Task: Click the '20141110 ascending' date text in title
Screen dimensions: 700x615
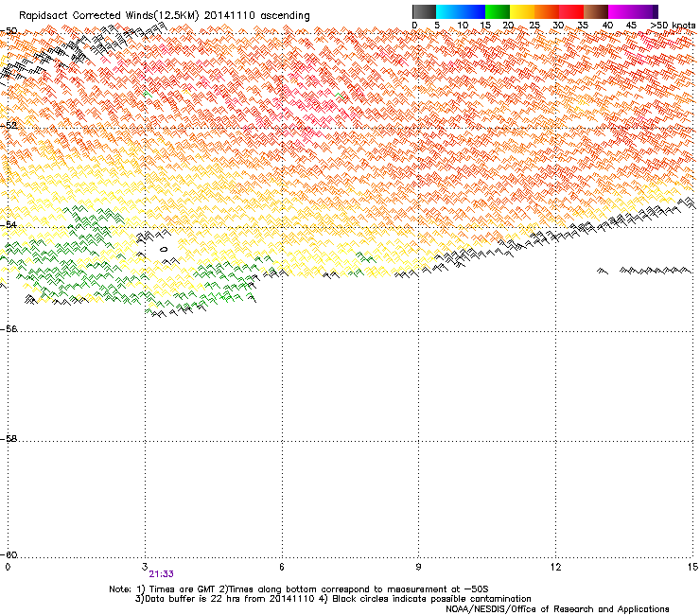Action: pos(256,16)
